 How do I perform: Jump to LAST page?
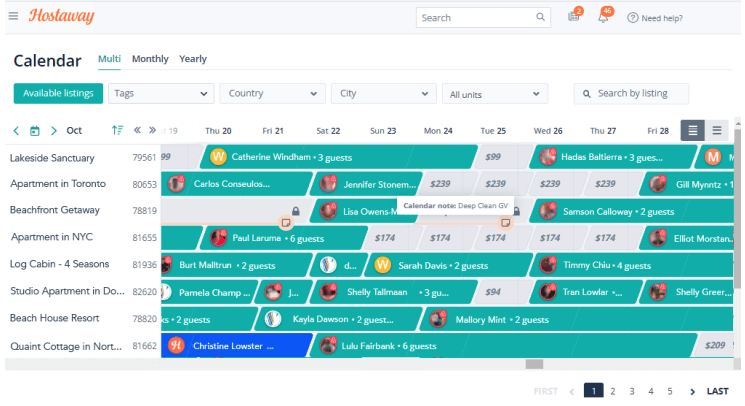pyautogui.click(x=717, y=391)
